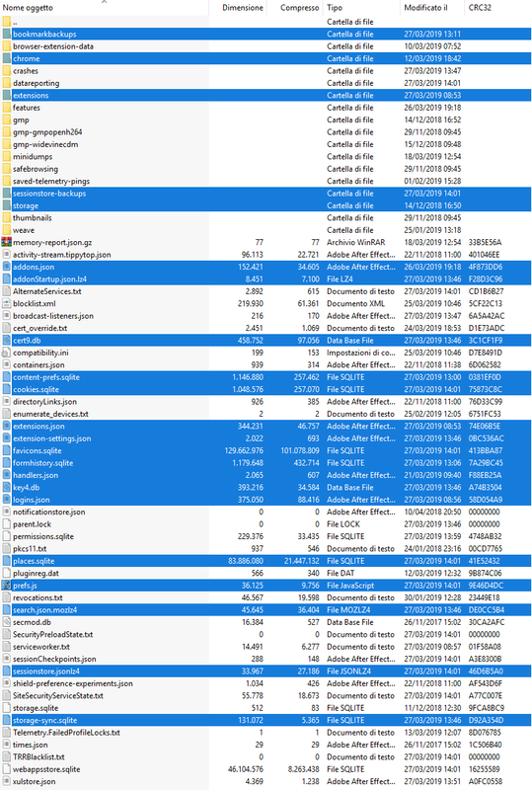Select favicons.sqlite file name
Viewport: 532px width, 790px height.
(x=38, y=451)
